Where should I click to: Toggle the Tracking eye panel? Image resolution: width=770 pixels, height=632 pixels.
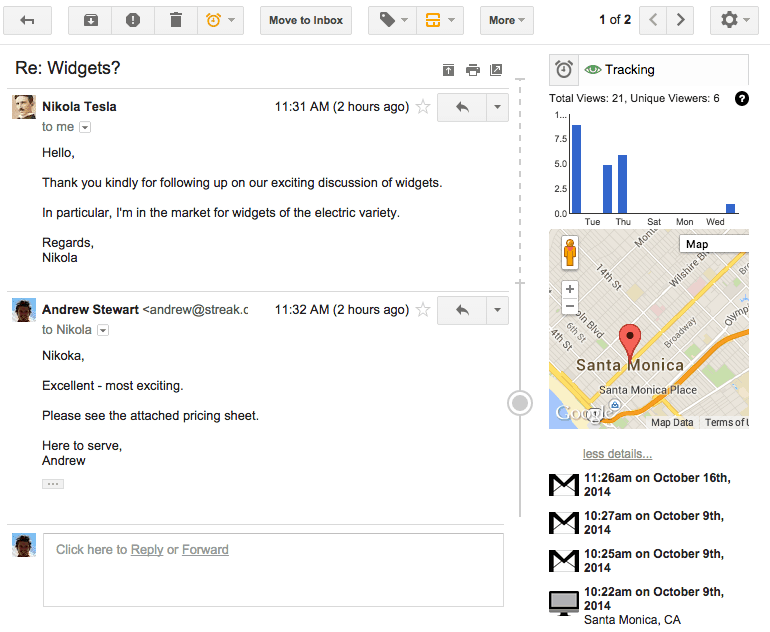coord(618,70)
